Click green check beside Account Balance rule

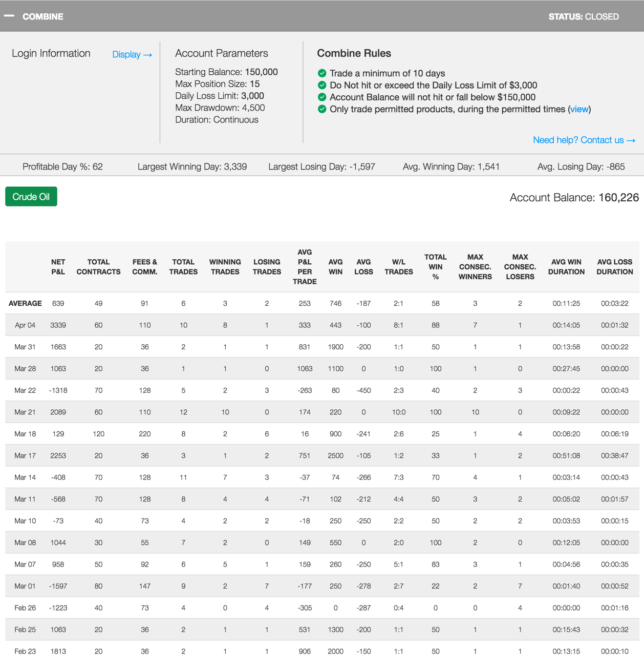(x=322, y=97)
